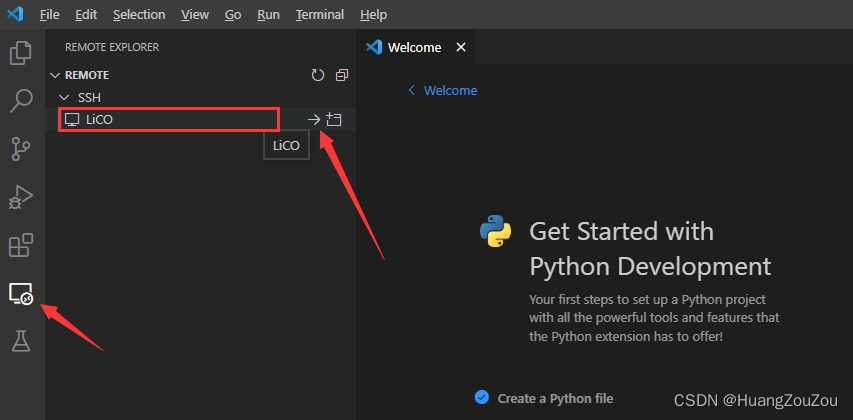
Task: Select the Remote Explorer activity bar icon
Action: coord(21,294)
